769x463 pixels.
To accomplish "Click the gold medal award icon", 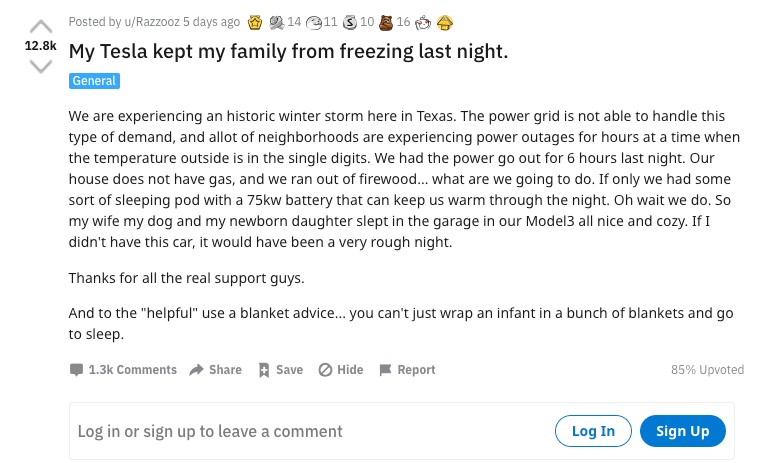I will (x=255, y=21).
